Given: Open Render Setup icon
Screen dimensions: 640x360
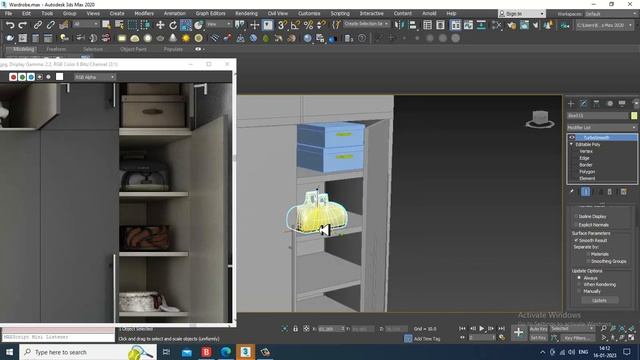Looking at the screenshot, I should click(x=511, y=25).
